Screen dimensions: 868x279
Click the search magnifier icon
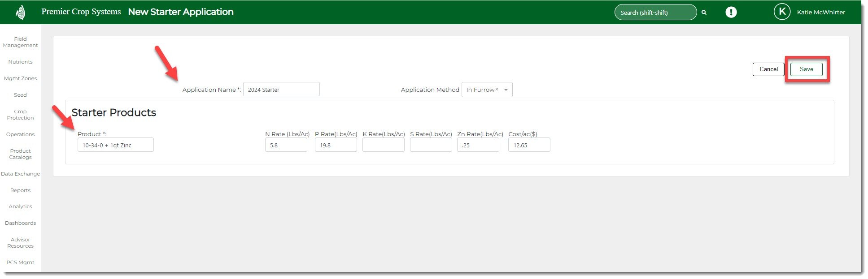[704, 13]
